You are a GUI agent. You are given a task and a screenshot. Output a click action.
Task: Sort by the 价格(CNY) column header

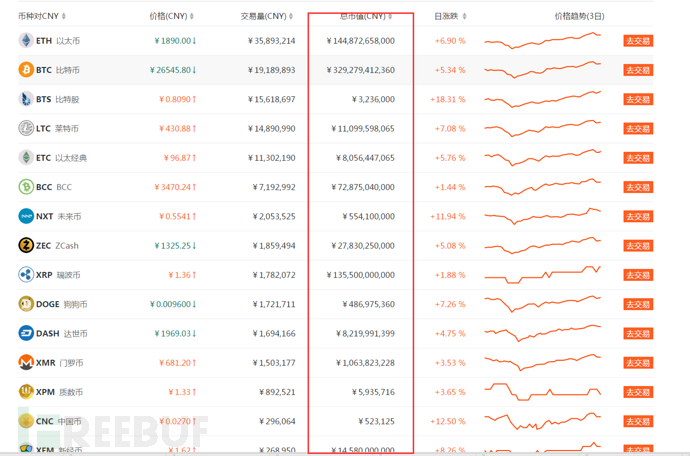[172, 16]
